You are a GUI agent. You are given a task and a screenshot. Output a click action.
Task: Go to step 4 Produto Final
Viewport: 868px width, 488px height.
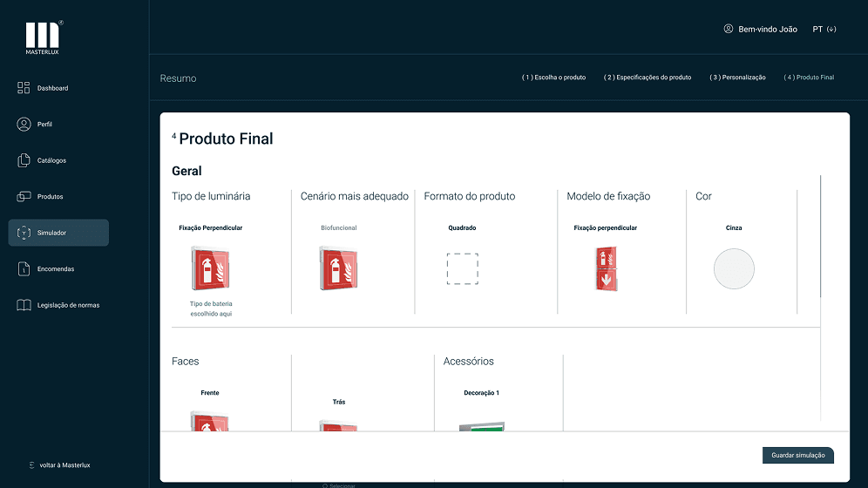809,78
